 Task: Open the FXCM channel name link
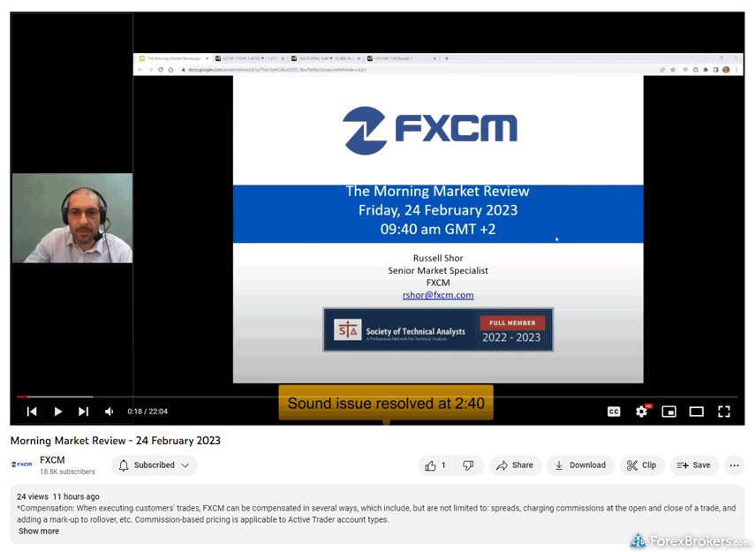52,460
